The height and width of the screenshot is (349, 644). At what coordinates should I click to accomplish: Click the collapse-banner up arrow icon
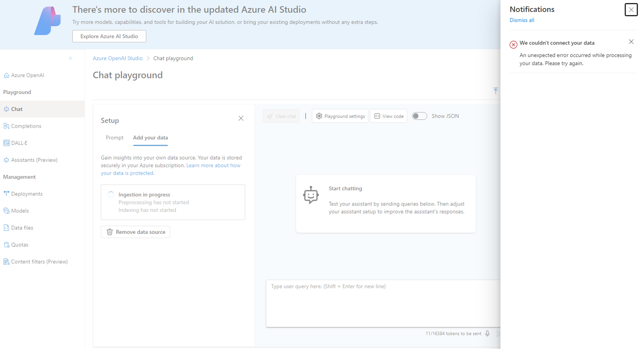[495, 90]
